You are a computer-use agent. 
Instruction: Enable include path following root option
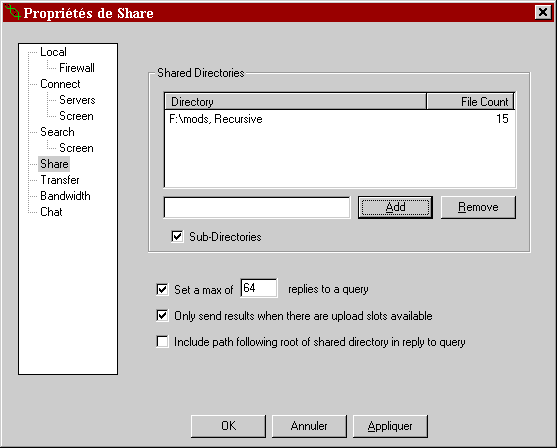162,342
